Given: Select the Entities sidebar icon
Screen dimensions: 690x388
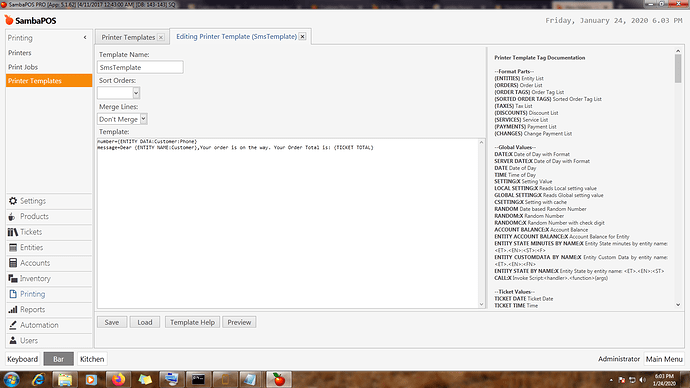Looking at the screenshot, I should point(13,248).
